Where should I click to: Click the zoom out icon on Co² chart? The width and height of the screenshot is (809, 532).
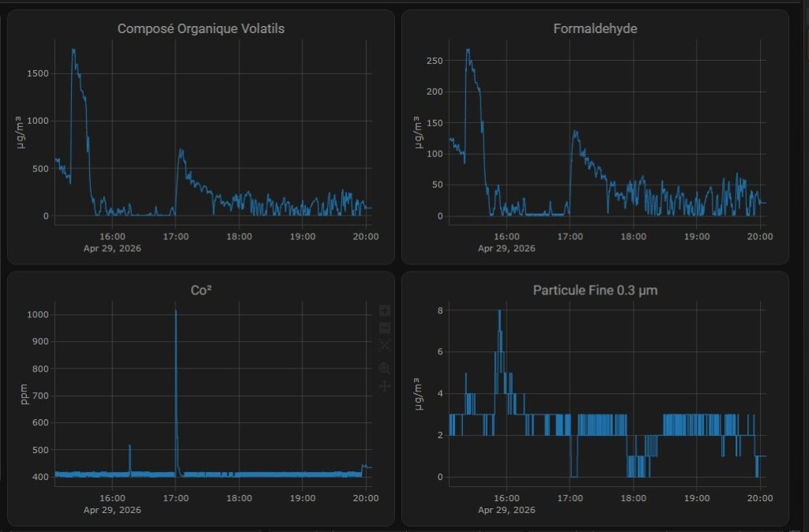[385, 328]
